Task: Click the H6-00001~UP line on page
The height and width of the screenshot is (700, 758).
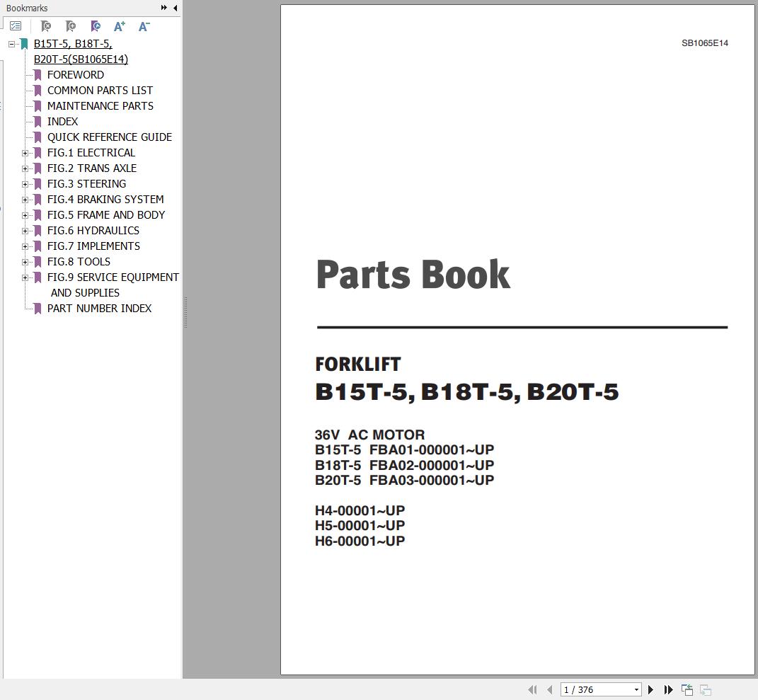Action: pyautogui.click(x=360, y=541)
